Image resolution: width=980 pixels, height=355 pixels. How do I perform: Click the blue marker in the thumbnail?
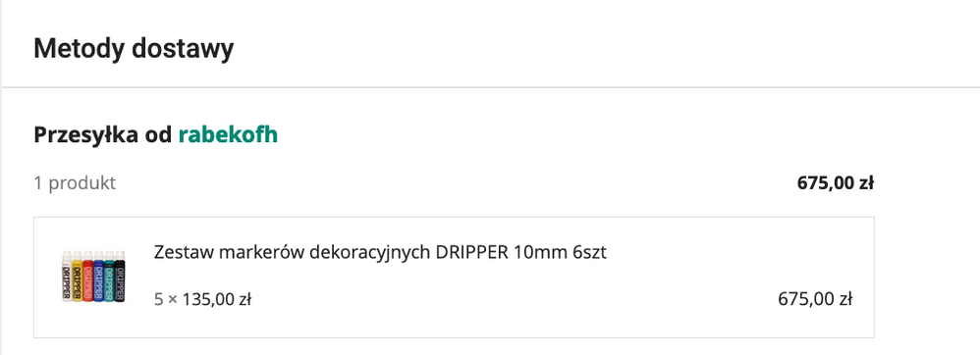(x=99, y=277)
